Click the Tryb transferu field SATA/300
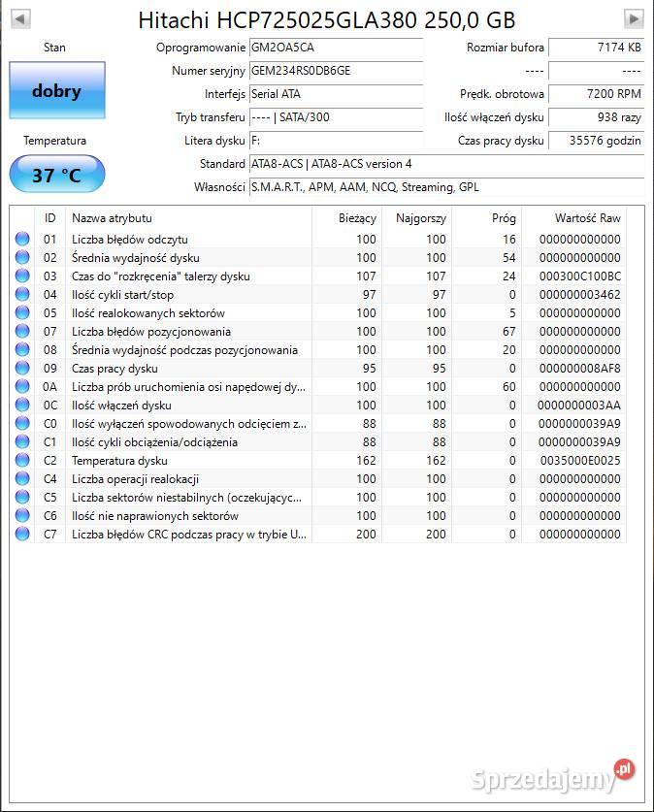The width and height of the screenshot is (654, 812). [x=336, y=117]
